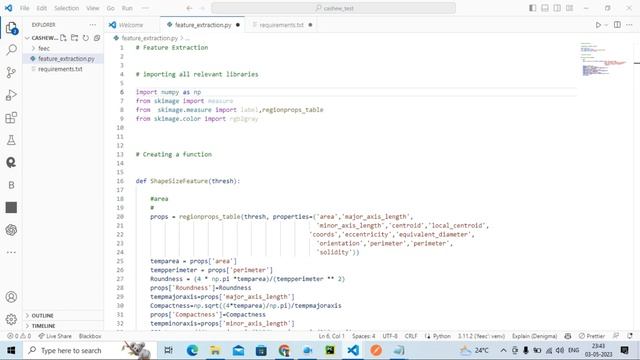This screenshot has width=640, height=360.
Task: Go to line via Ln 6, Col 1
Action: point(331,336)
